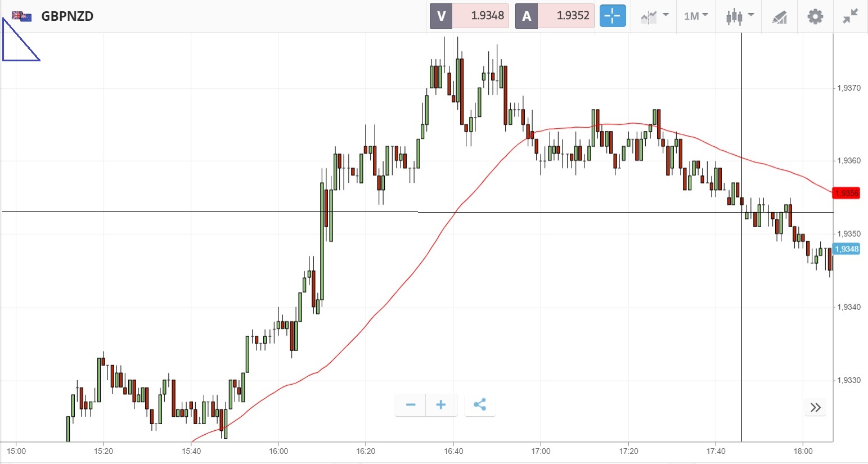
Task: Zoom in the chart with plus button
Action: pyautogui.click(x=441, y=405)
